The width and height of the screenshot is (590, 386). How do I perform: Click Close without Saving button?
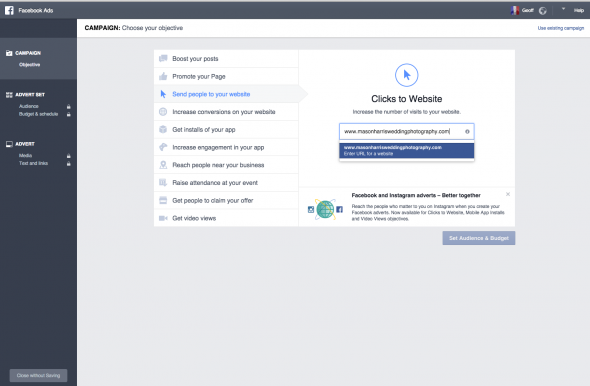pos(38,375)
